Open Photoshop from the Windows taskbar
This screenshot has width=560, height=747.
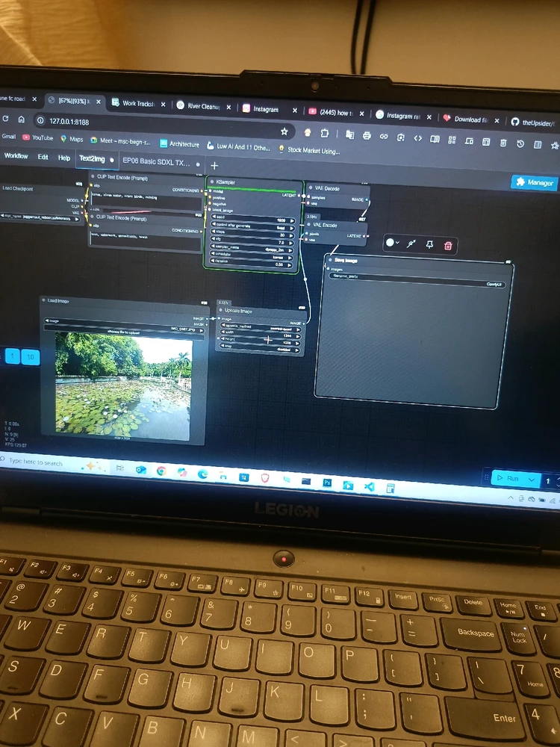tap(327, 483)
